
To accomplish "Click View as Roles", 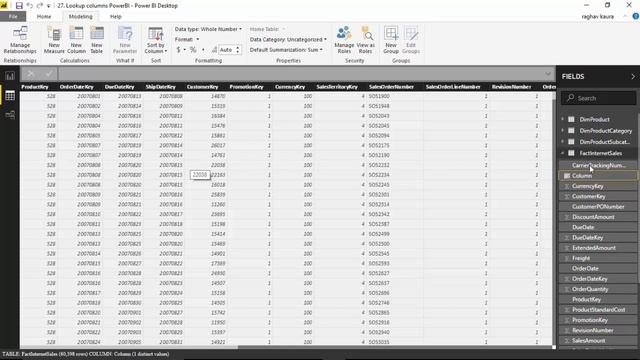I will coord(366,40).
